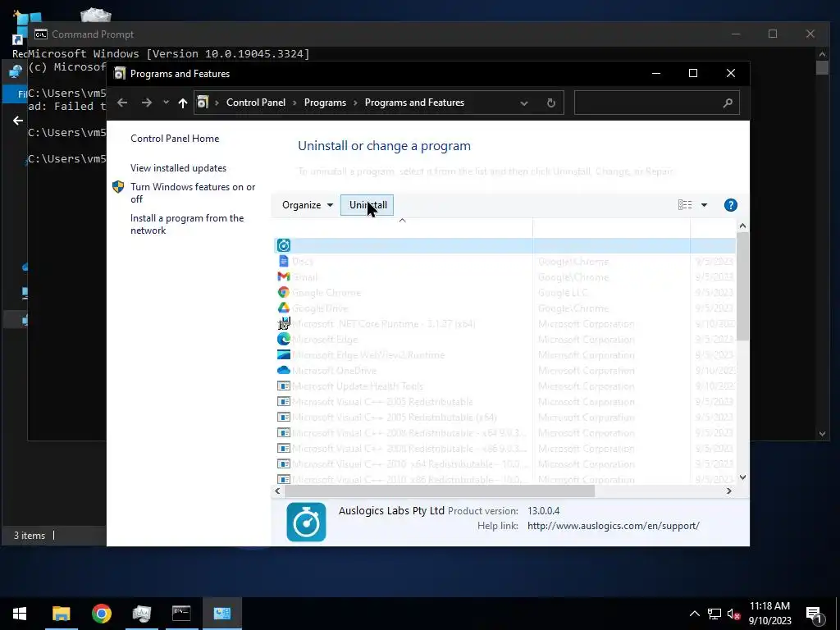Click the Microsoft Edge WebView2 Runtime name
The image size is (840, 630).
368,354
